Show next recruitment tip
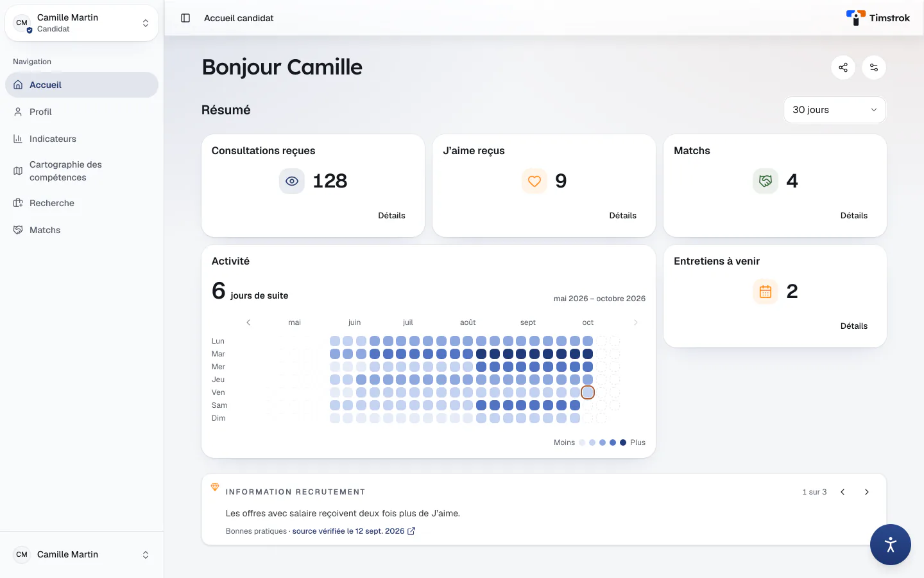 (867, 492)
